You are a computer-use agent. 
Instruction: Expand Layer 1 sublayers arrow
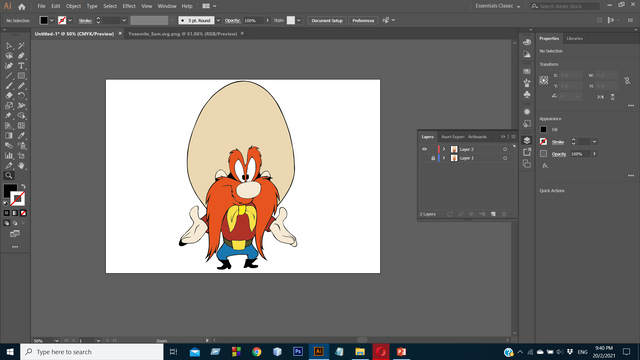[x=444, y=158]
